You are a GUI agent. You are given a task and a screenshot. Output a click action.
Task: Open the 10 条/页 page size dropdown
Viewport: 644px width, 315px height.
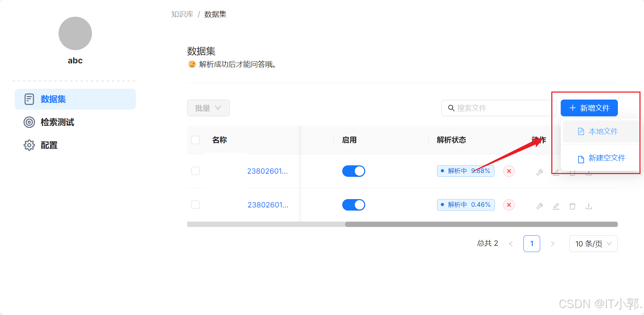click(593, 244)
